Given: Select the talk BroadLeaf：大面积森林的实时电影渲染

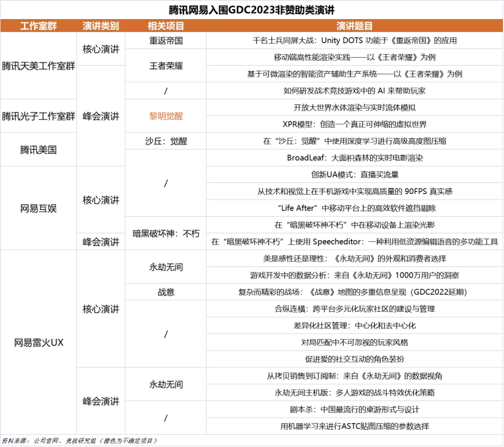Looking at the screenshot, I should click(x=355, y=158).
